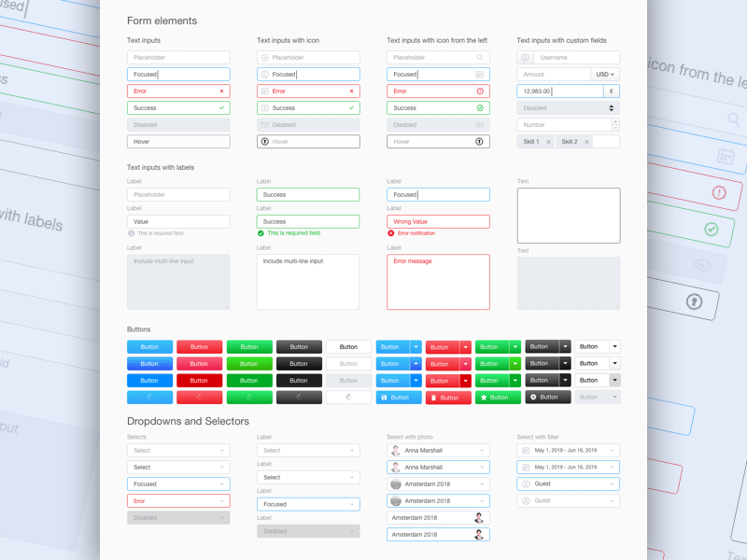This screenshot has height=560, width=747.
Task: Click the 'Buttons' section label
Action: (138, 329)
